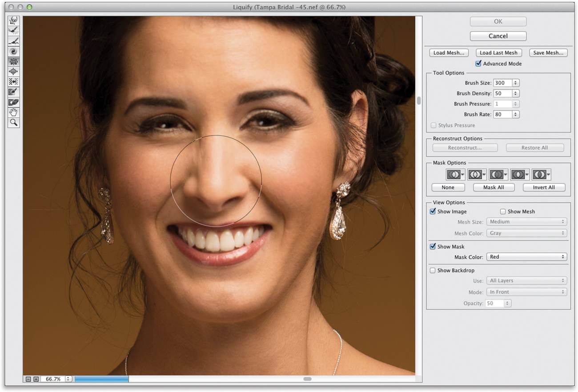Image resolution: width=578 pixels, height=392 pixels.
Task: Click the Intersect with Selection mask icon
Action: [520, 174]
